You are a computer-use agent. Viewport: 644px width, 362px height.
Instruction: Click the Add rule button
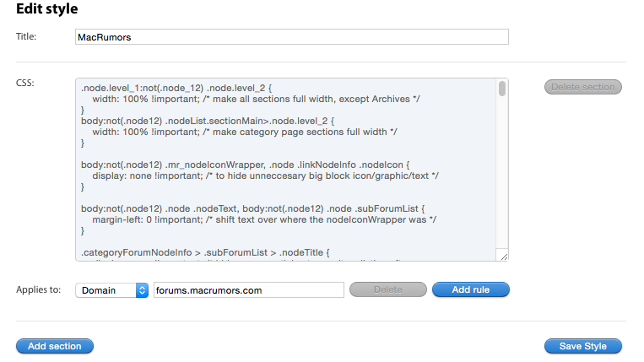tap(471, 289)
